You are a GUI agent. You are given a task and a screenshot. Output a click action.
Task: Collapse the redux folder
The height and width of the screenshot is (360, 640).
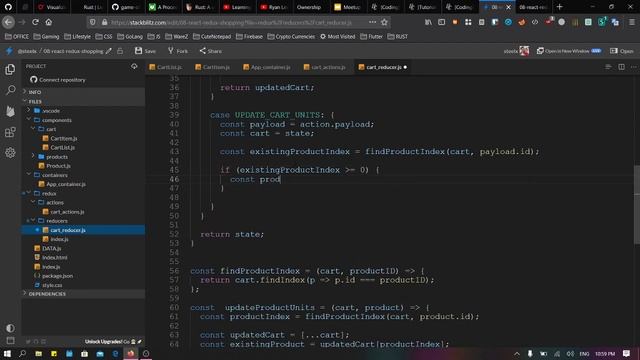tap(49, 193)
